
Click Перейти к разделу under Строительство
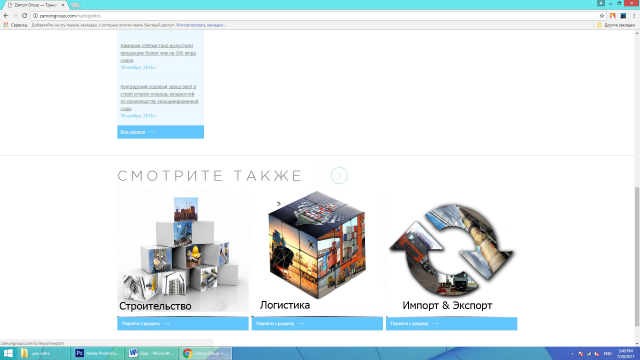(x=183, y=323)
